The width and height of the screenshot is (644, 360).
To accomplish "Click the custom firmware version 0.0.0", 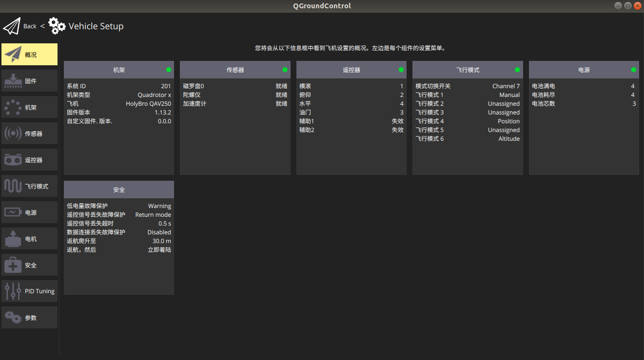I will [164, 121].
